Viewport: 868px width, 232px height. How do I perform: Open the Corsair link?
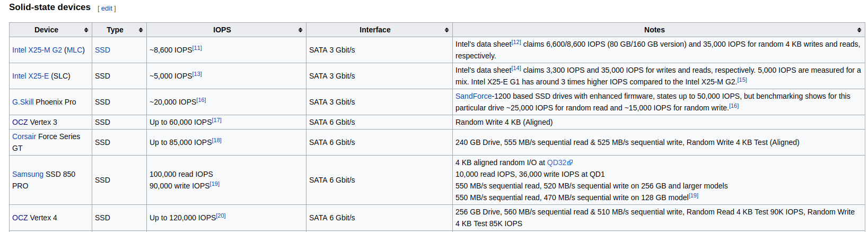(x=24, y=136)
